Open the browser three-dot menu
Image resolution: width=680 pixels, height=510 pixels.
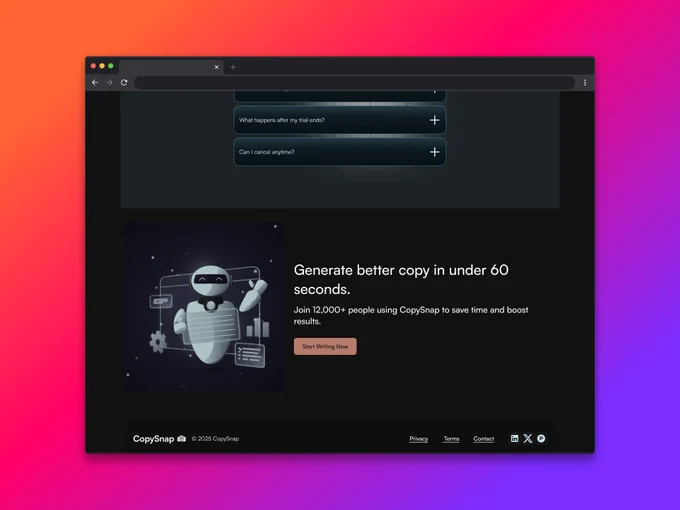tap(585, 82)
